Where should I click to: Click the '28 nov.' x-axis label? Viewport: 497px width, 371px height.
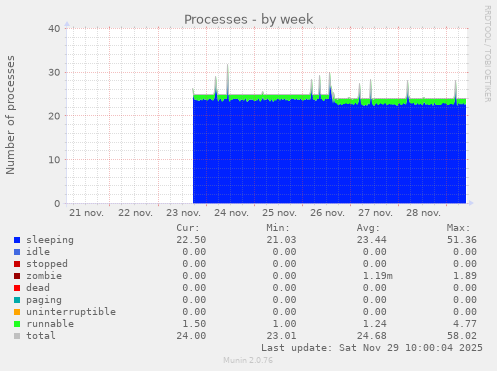point(423,213)
